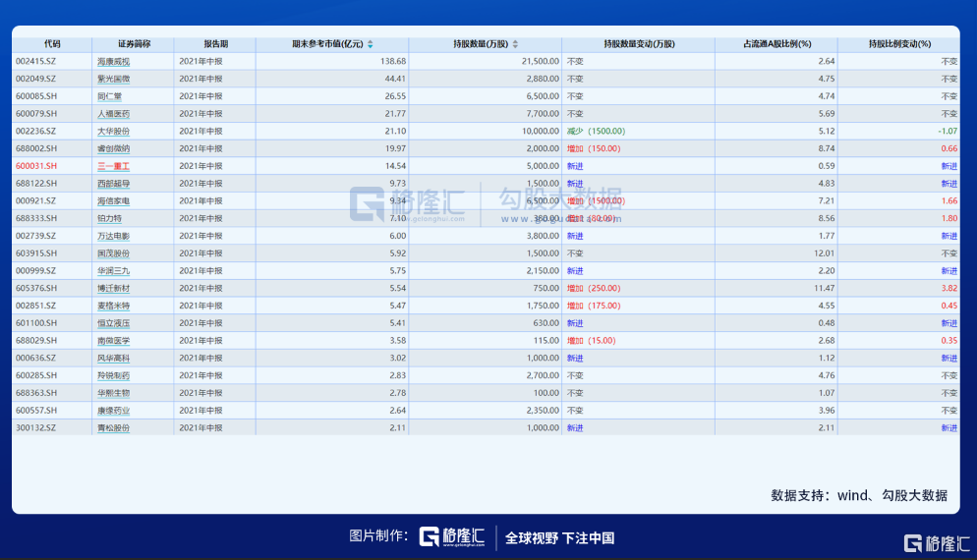Click the 报告期 column header

tap(215, 44)
